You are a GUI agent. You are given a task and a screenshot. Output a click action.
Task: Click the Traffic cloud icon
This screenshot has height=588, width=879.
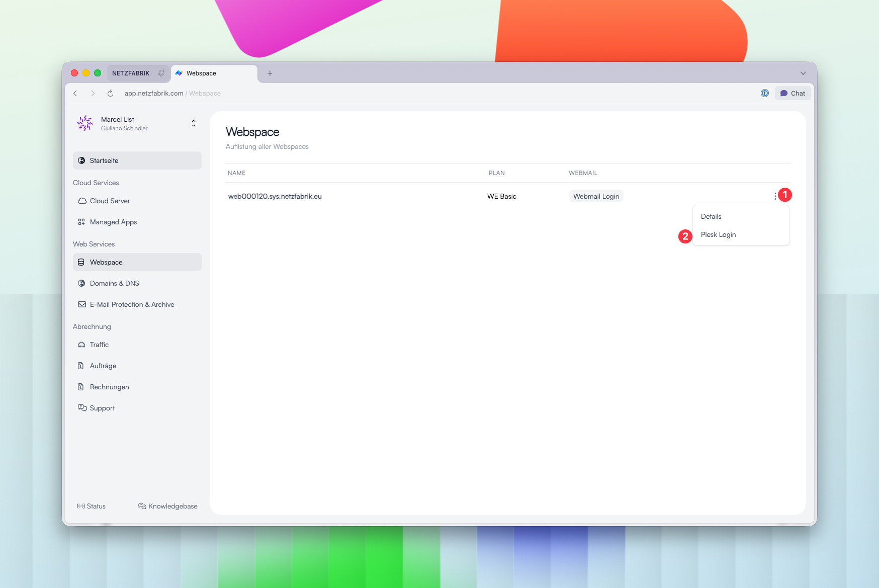point(82,345)
